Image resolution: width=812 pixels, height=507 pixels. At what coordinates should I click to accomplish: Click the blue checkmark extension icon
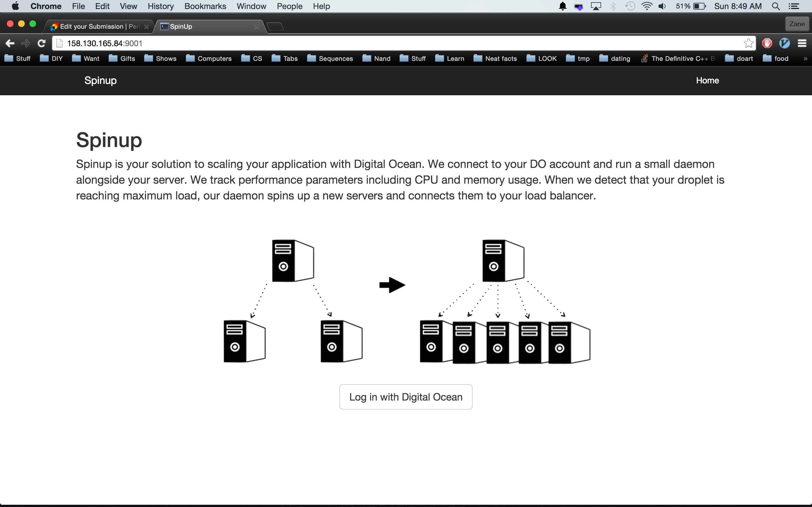tap(784, 43)
